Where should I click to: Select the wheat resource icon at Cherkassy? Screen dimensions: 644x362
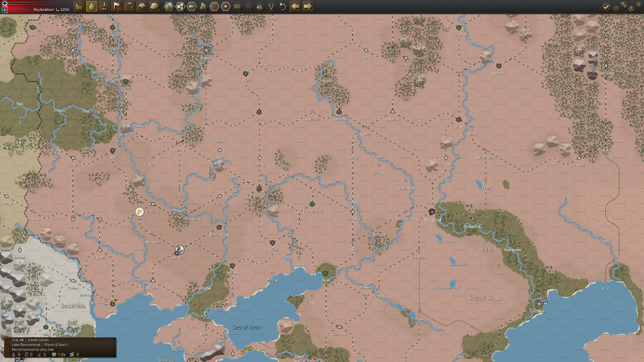tap(139, 212)
